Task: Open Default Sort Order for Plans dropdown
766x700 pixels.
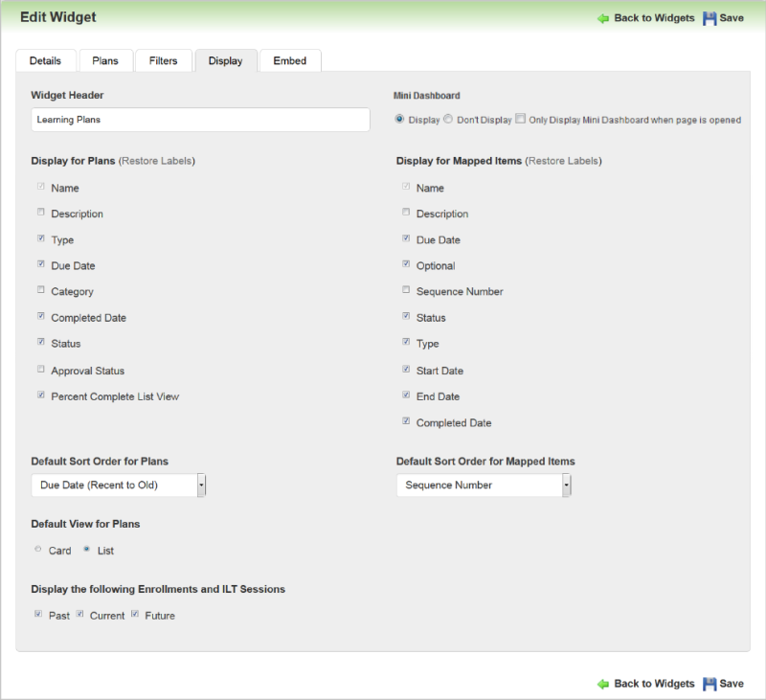Action: point(118,485)
